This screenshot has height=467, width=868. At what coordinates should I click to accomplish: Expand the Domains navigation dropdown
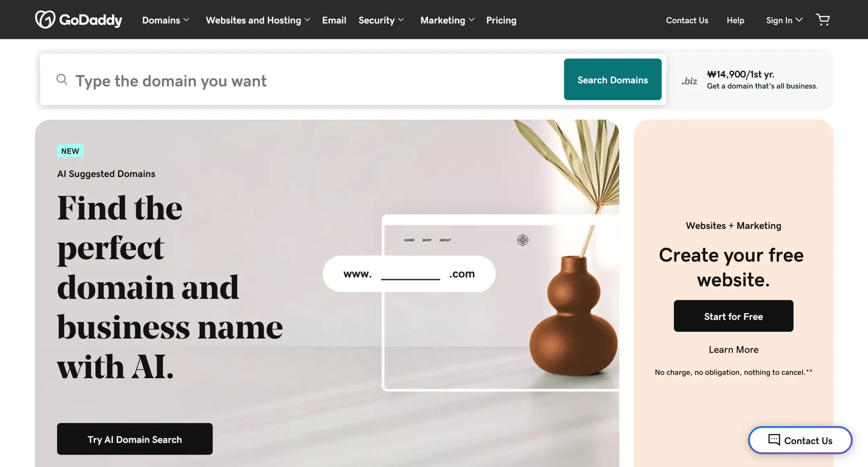pos(165,20)
